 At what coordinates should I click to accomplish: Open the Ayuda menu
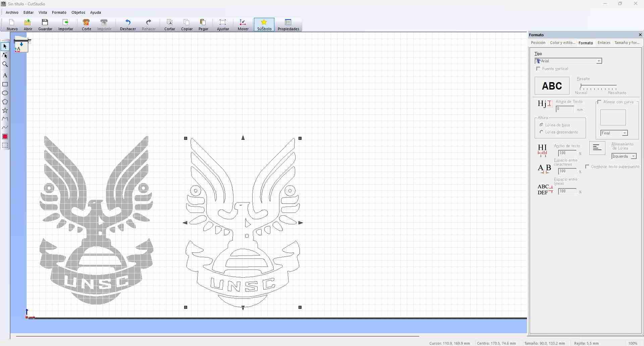96,12
